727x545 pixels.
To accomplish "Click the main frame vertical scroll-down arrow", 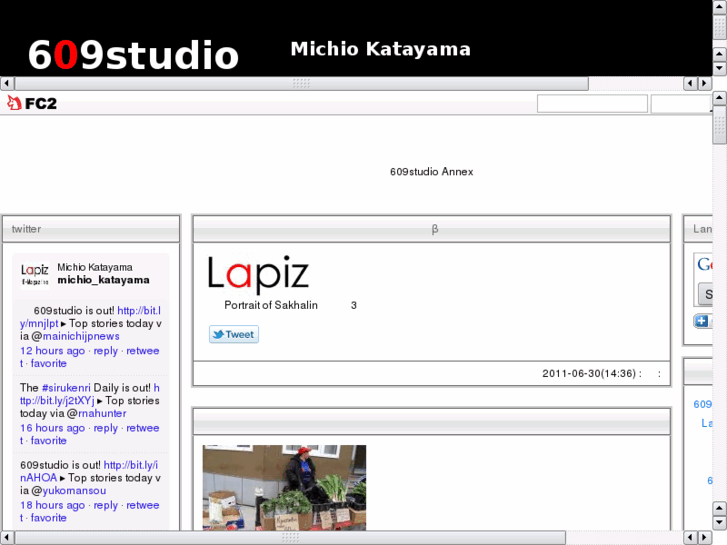I will pos(720,523).
